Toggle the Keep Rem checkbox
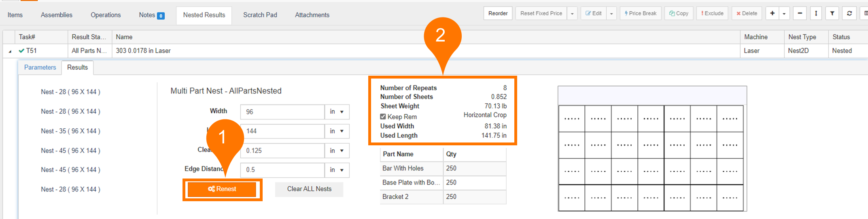Screen dimensions: 868x219 (x=383, y=117)
